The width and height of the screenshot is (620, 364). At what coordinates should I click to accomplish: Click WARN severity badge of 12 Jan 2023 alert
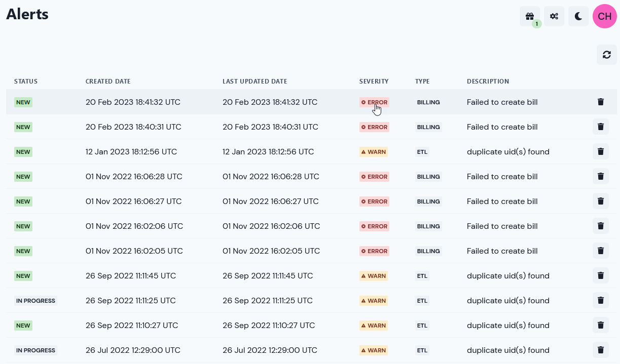click(x=374, y=152)
